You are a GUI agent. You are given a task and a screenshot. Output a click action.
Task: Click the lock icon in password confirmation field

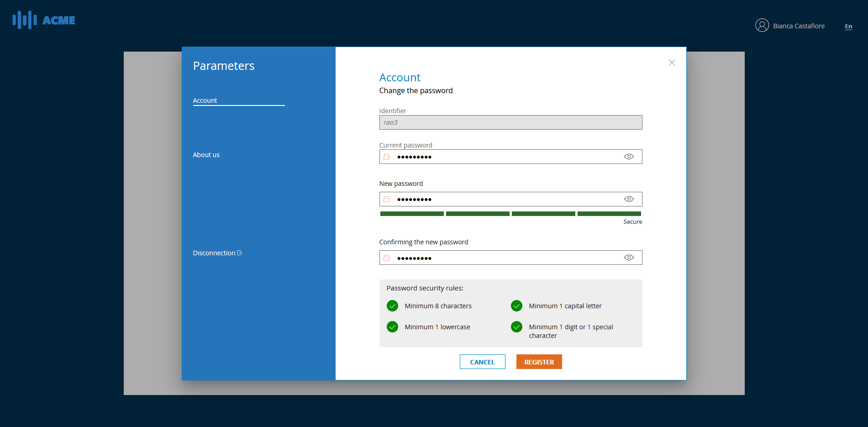click(386, 257)
